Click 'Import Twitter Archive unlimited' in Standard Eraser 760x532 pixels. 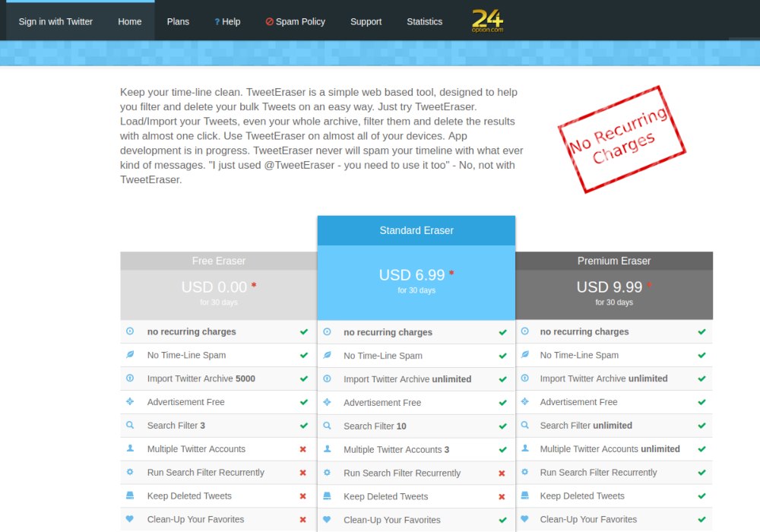click(407, 379)
